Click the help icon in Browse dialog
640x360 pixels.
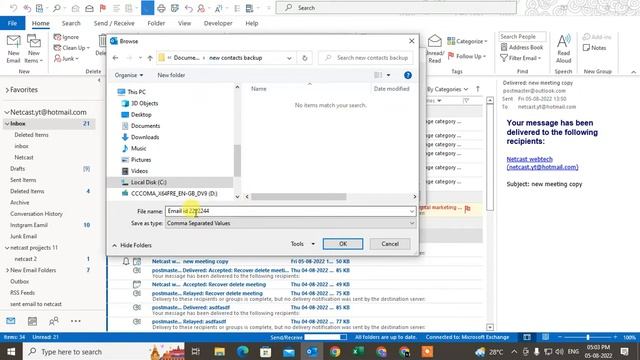(x=407, y=75)
